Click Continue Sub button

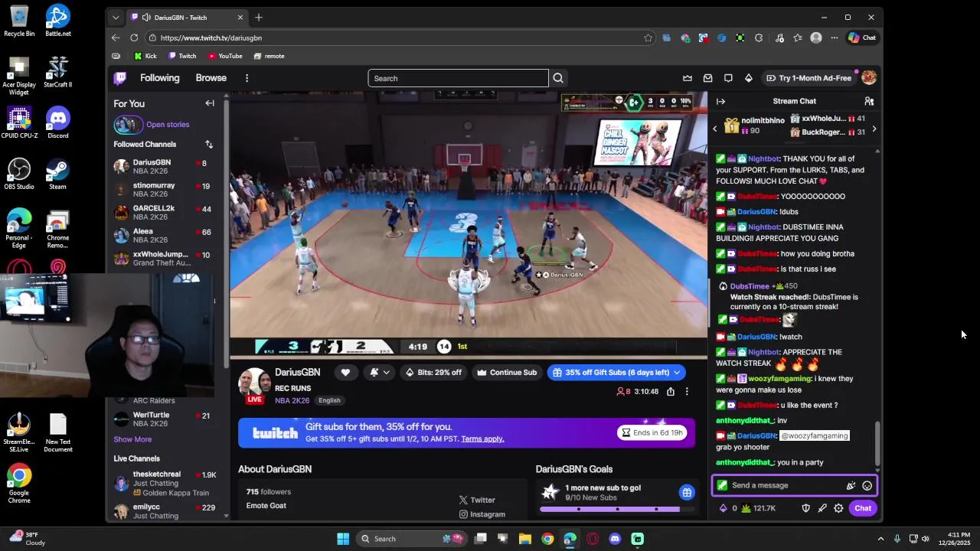coord(507,373)
